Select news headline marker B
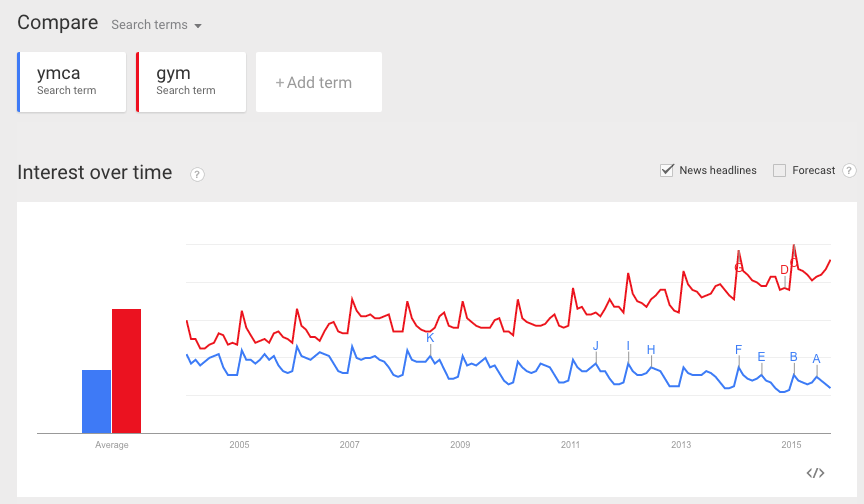Screen dimensions: 864x504 click(793, 356)
